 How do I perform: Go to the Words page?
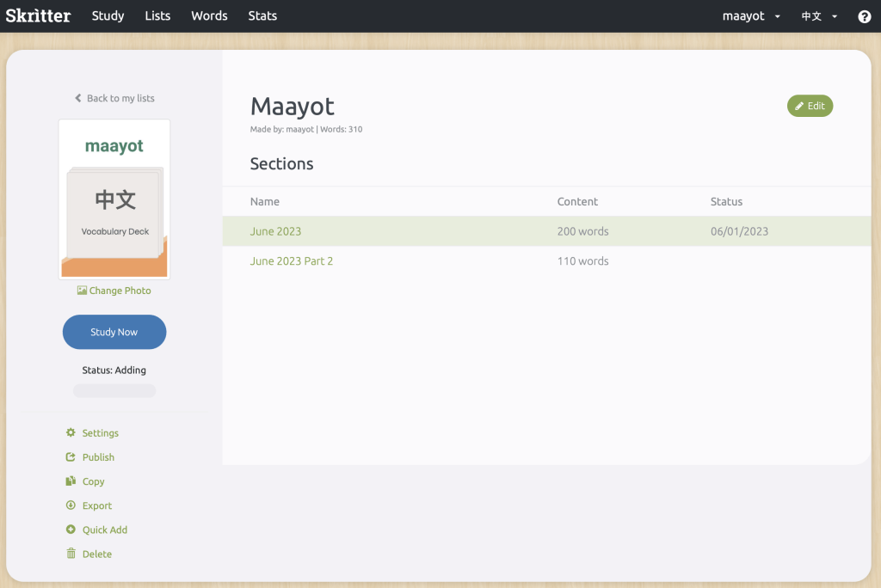point(209,15)
